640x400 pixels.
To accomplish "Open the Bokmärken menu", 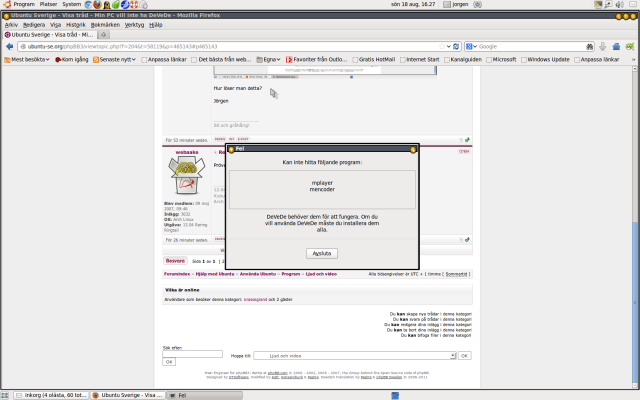I will click(x=105, y=25).
